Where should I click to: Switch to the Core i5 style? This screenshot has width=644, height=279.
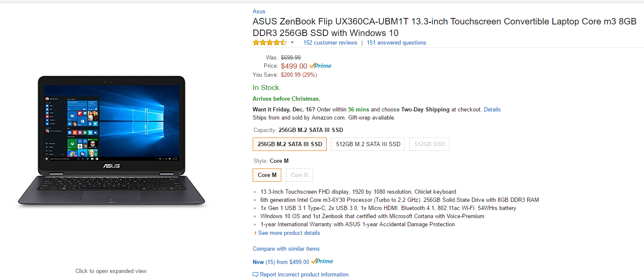tap(299, 175)
